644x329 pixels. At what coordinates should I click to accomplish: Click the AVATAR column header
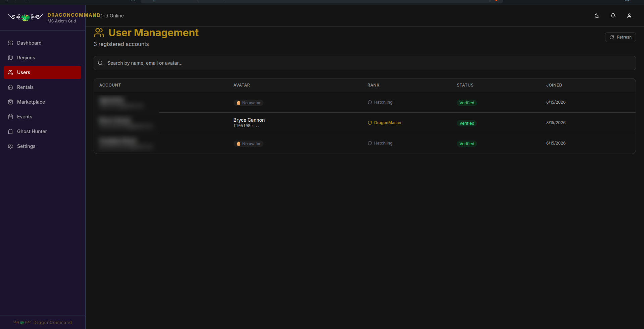pyautogui.click(x=242, y=85)
